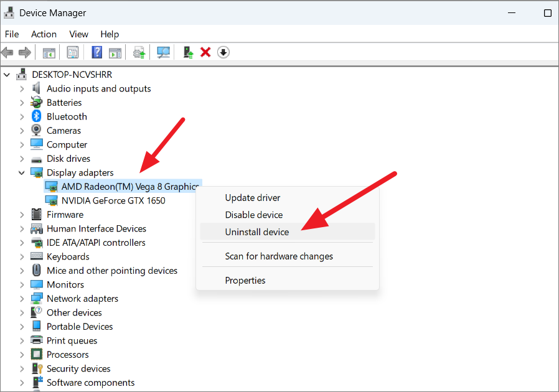Click the Print queues printer icon
The height and width of the screenshot is (392, 559).
click(x=36, y=340)
